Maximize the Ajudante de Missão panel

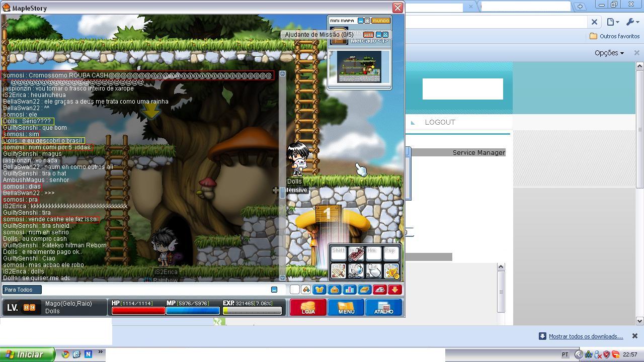[x=385, y=35]
